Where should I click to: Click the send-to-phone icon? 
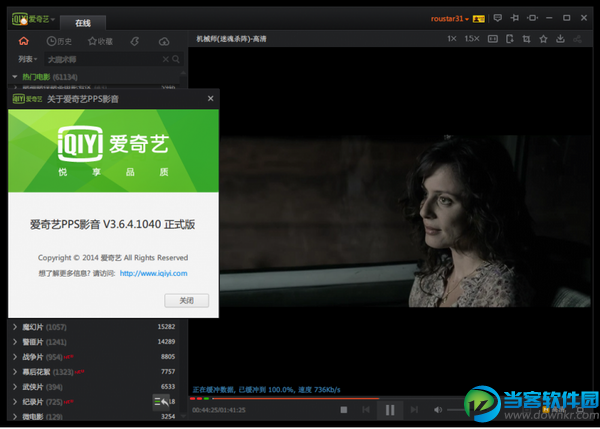(509, 39)
